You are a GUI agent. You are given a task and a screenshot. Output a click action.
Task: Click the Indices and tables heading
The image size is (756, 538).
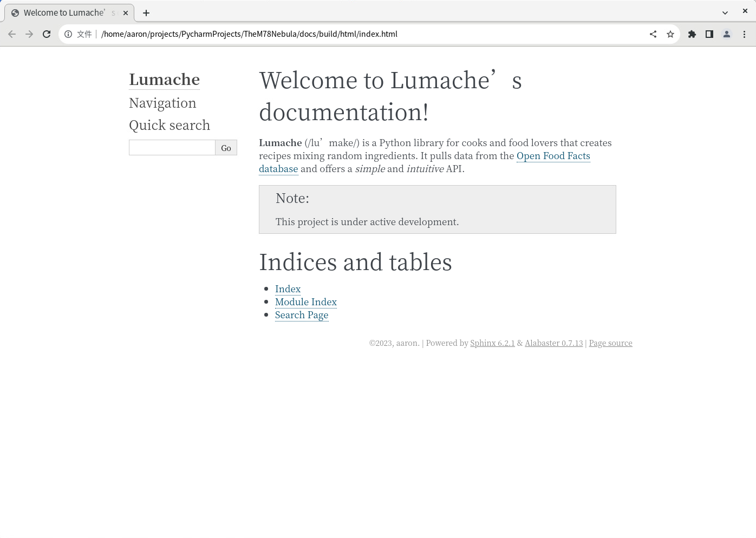pos(355,262)
